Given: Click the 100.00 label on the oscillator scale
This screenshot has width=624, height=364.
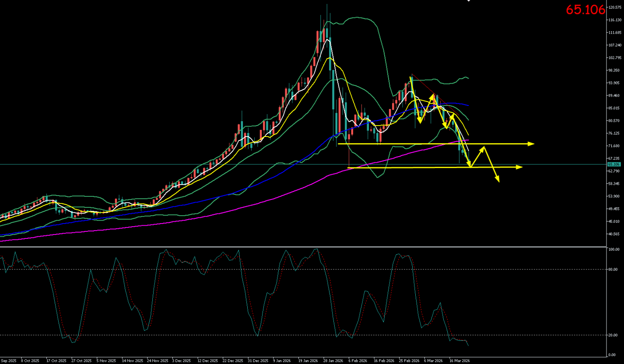Looking at the screenshot, I should (x=613, y=249).
